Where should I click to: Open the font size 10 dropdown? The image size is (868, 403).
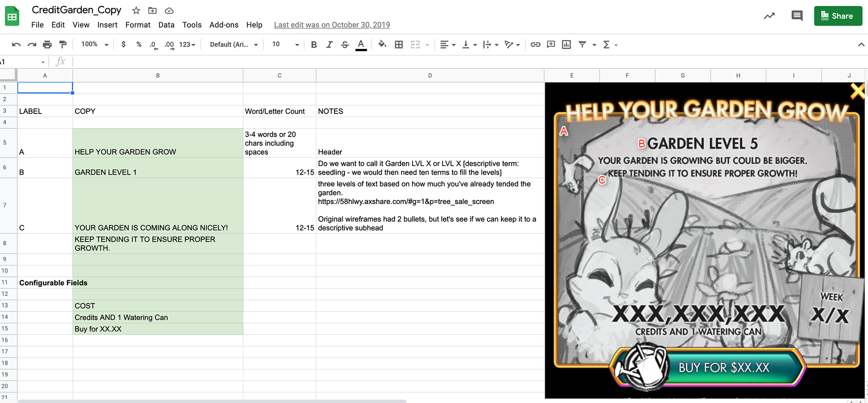pos(285,44)
